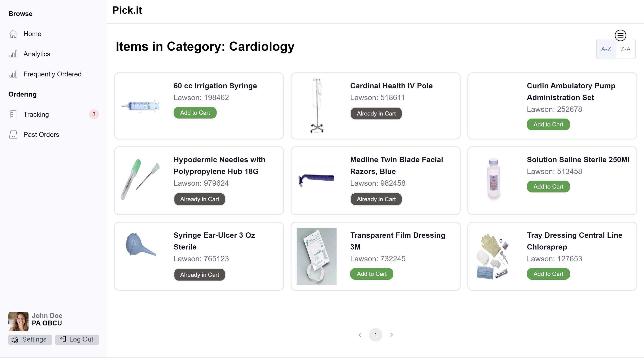Screen dimensions: 644x358
Task: Switch sorting to Z-A
Action: [x=625, y=49]
